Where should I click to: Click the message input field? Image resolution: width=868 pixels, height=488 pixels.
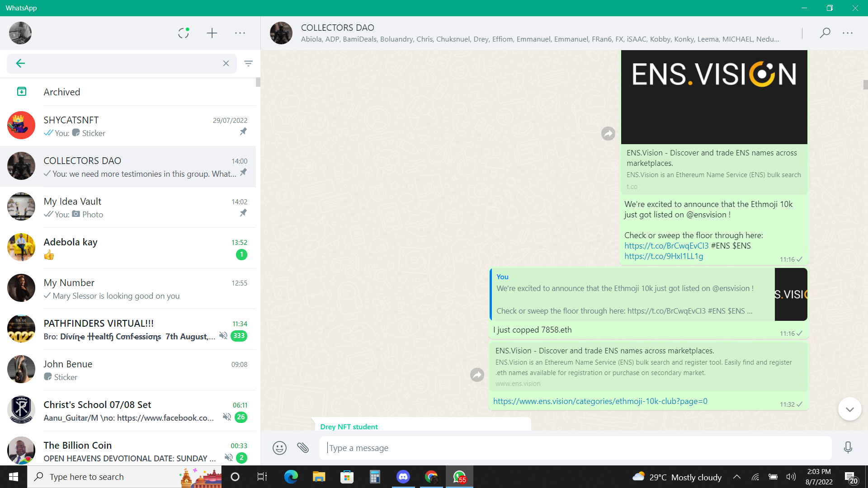tap(575, 448)
